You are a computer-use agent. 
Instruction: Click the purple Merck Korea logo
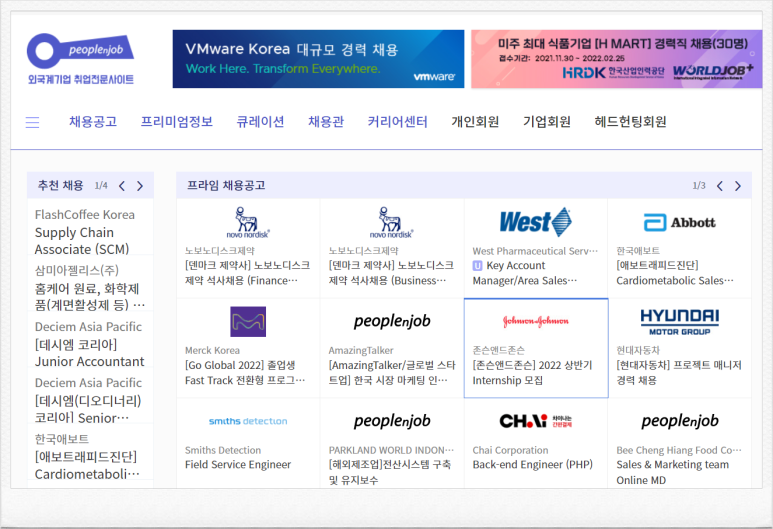[x=248, y=321]
